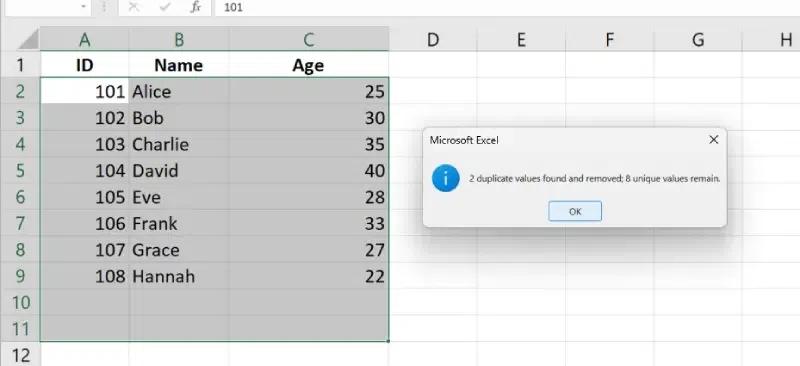Select column E header
The image size is (800, 366).
coord(521,39)
